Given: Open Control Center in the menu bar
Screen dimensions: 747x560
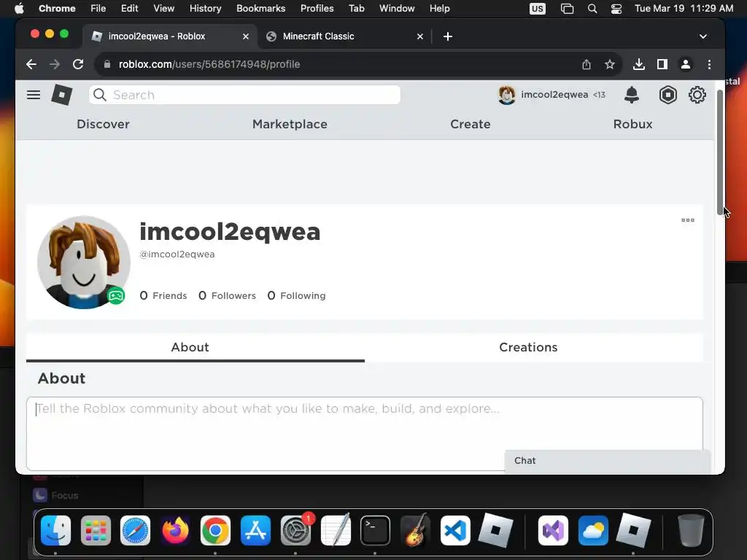Looking at the screenshot, I should click(x=616, y=9).
